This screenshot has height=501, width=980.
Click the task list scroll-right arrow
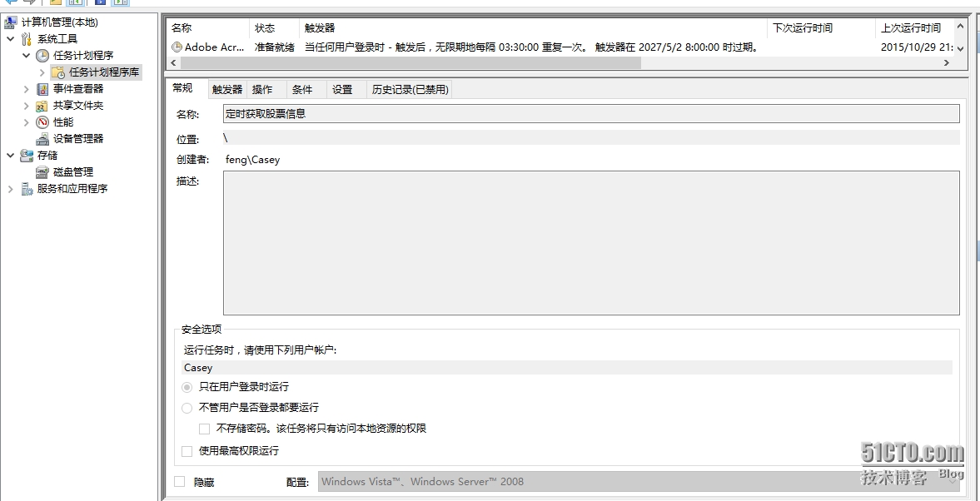[947, 62]
